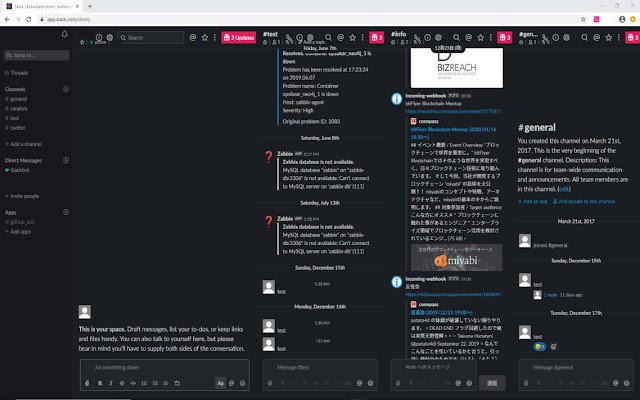This screenshot has width=640, height=400.
Task: Open settings gear in #general header
Action: point(567,38)
